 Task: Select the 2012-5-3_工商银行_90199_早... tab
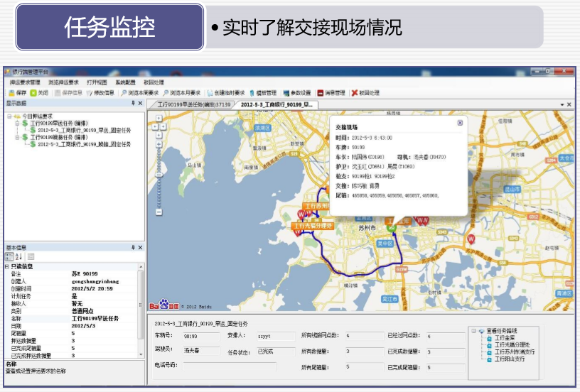276,104
